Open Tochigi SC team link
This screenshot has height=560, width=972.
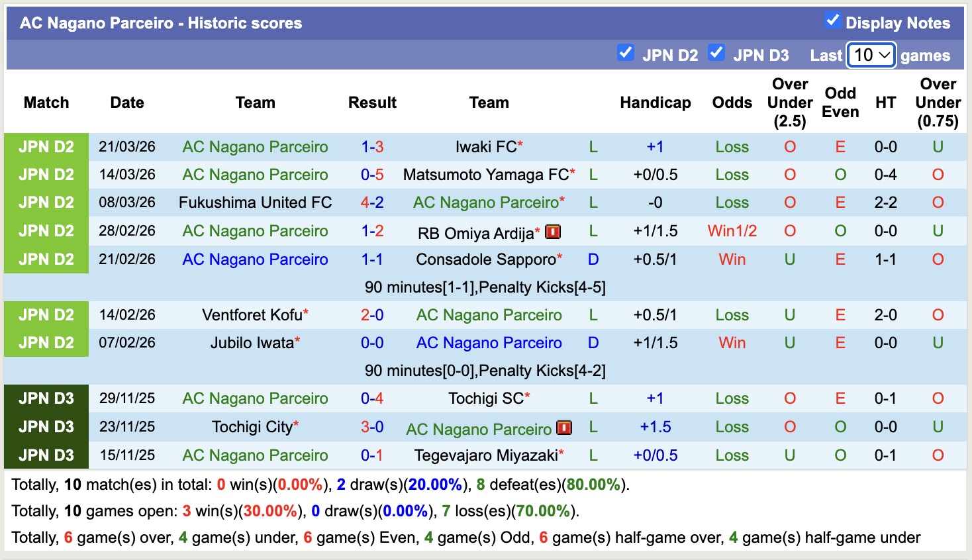(486, 398)
